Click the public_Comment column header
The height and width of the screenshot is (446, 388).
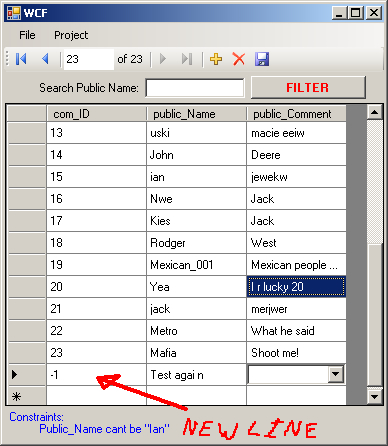tap(296, 114)
